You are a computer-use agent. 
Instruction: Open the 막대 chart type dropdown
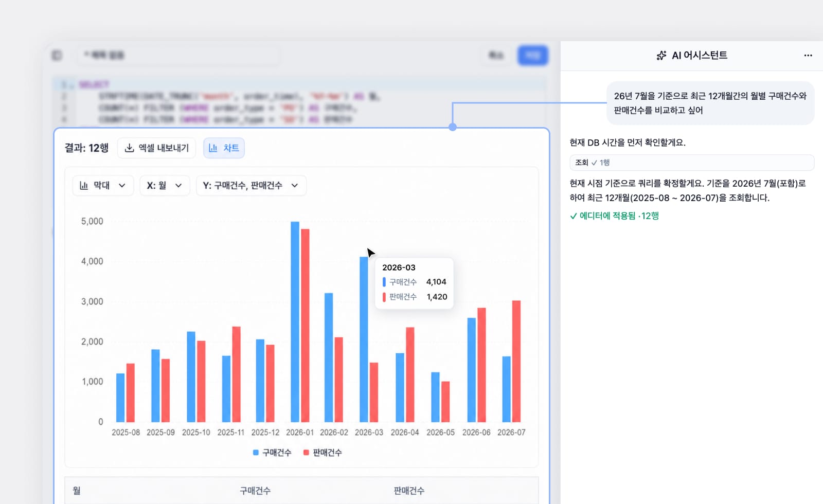tap(103, 186)
